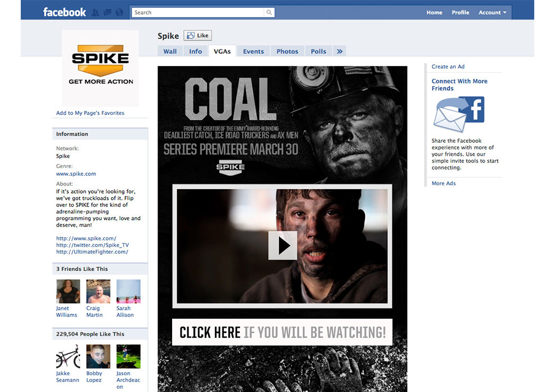Click the Spike page title

(168, 36)
